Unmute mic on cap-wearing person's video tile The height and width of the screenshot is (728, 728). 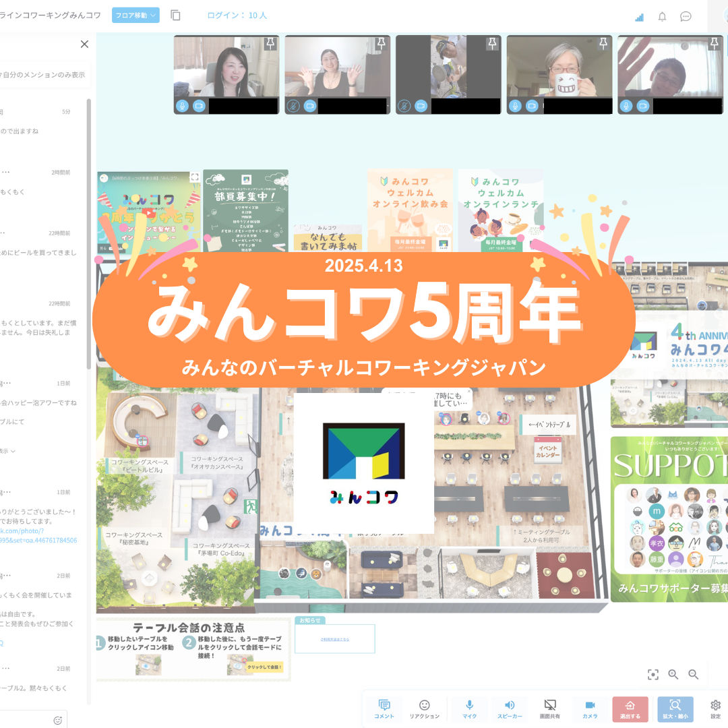[x=404, y=106]
